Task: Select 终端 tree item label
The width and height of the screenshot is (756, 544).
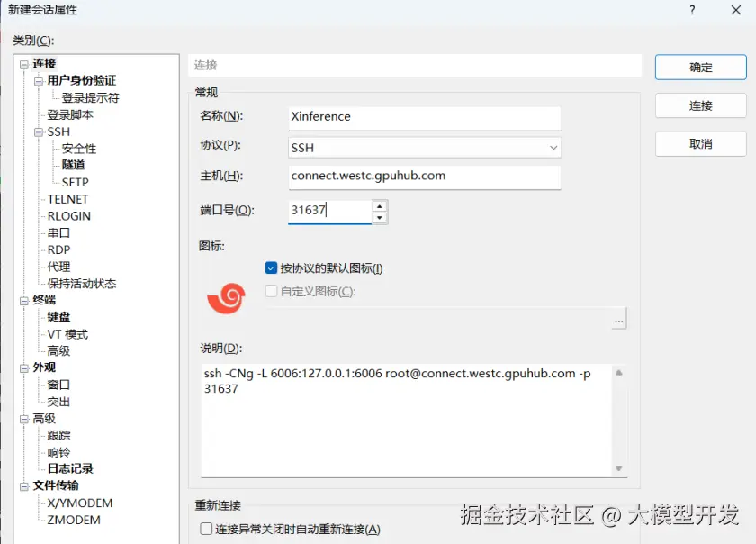Action: pos(44,300)
